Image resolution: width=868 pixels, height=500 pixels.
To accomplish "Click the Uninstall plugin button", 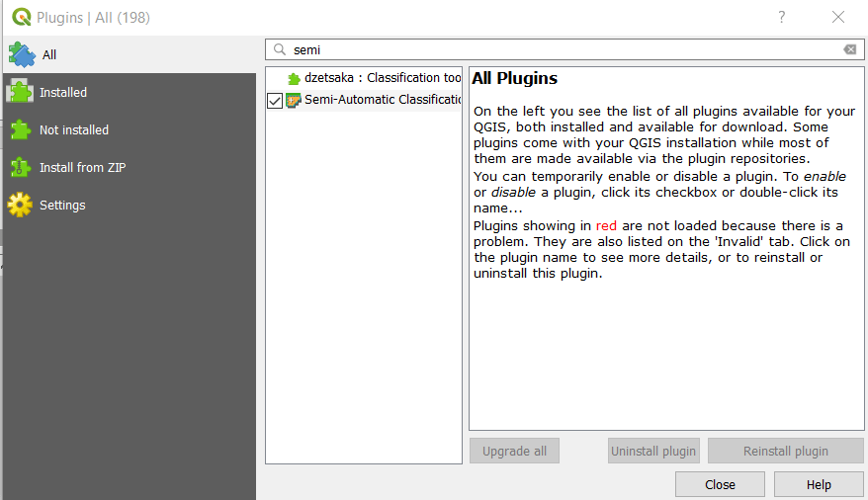I will (653, 452).
